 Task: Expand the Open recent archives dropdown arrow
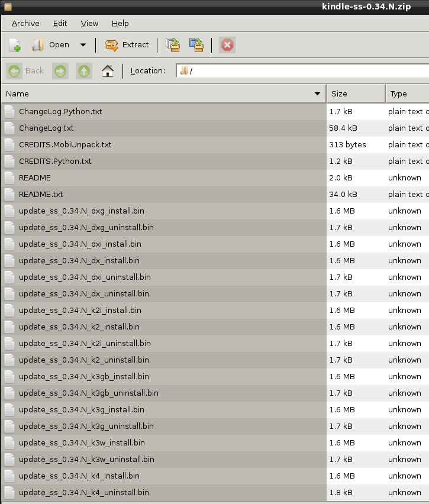pyautogui.click(x=83, y=45)
